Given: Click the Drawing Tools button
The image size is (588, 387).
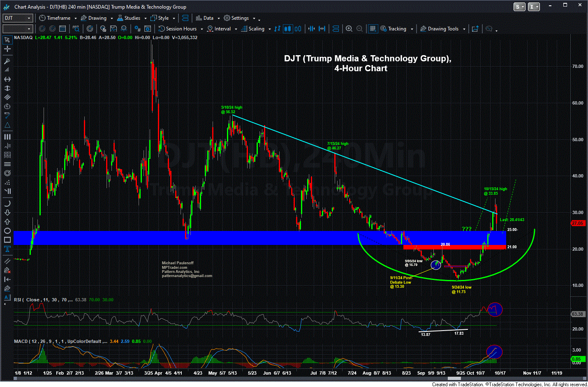Looking at the screenshot, I should 440,29.
